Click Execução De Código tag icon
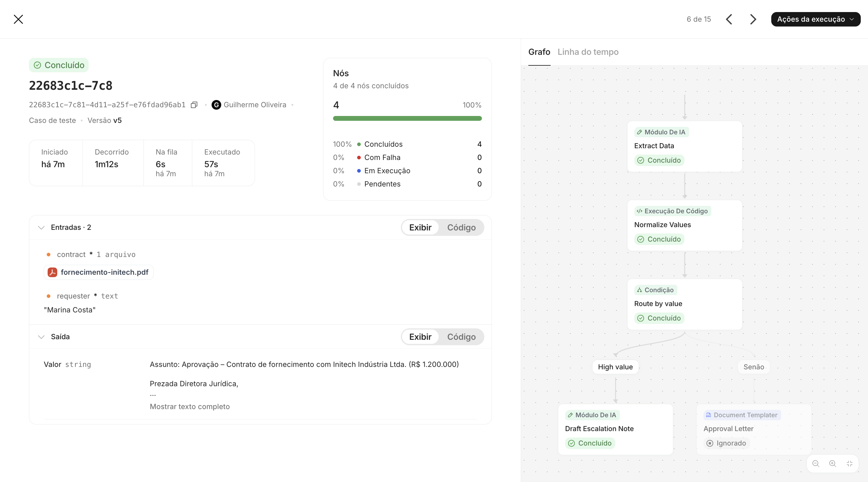This screenshot has width=868, height=482. click(x=639, y=211)
